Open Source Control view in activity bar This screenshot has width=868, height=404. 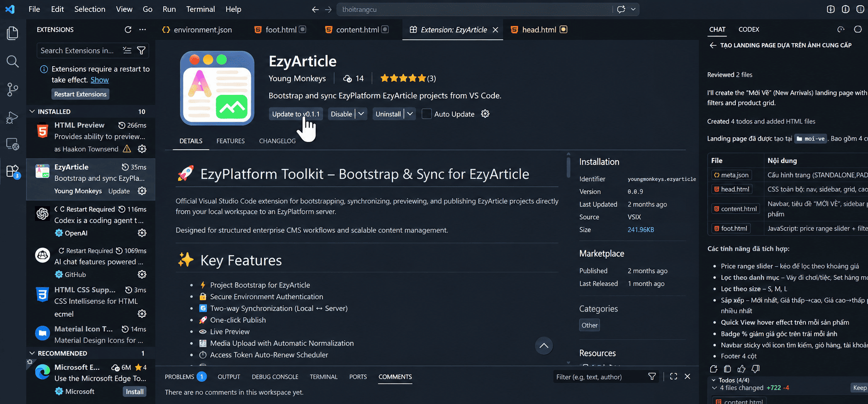[13, 89]
